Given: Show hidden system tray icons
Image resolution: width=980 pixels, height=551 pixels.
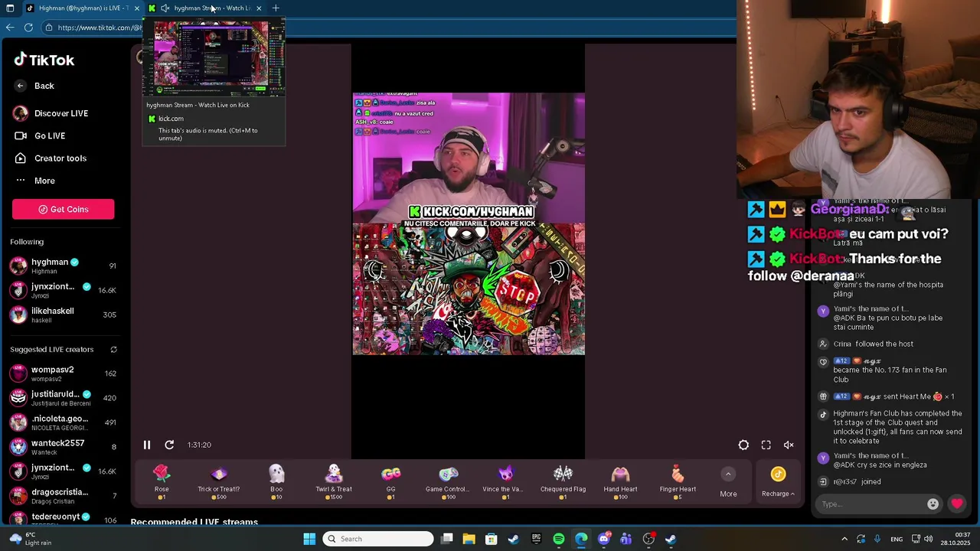Looking at the screenshot, I should (x=844, y=539).
